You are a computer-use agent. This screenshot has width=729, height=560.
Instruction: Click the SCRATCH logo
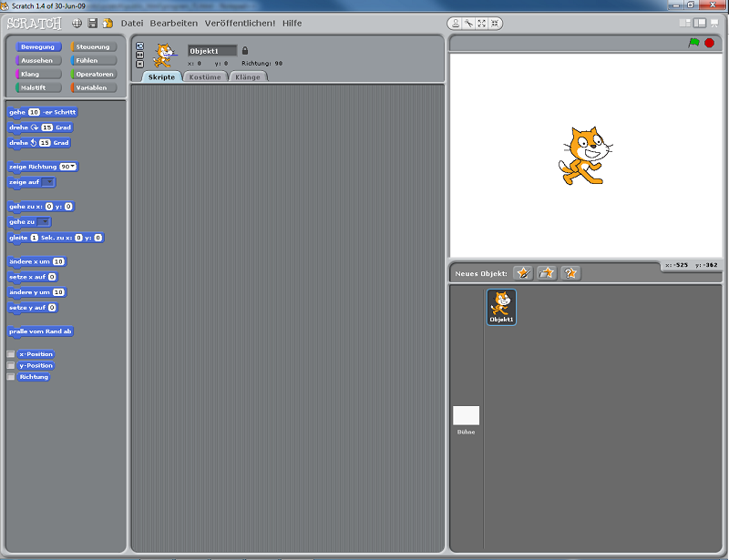35,24
